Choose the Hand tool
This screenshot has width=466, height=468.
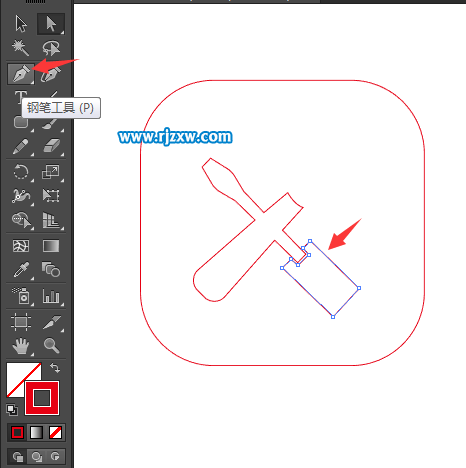pos(21,345)
